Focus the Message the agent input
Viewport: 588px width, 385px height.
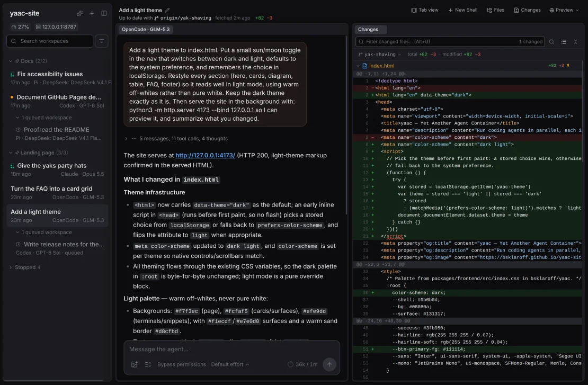231,350
